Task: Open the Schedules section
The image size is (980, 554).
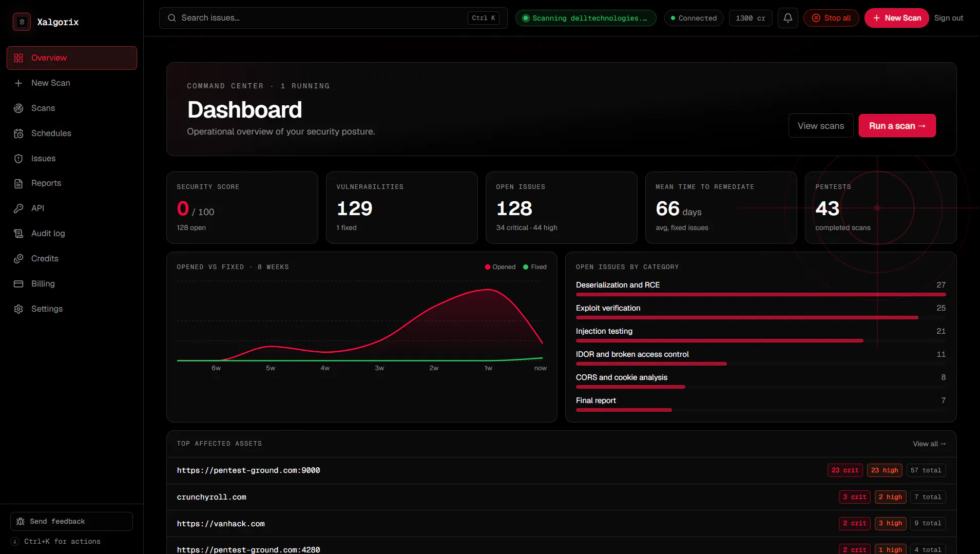Action: 72,133
